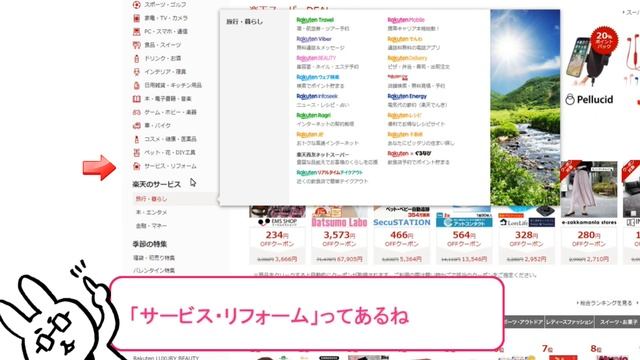Select スイーツ・お菓子 ranking tab
640x360 pixels.
point(618,322)
